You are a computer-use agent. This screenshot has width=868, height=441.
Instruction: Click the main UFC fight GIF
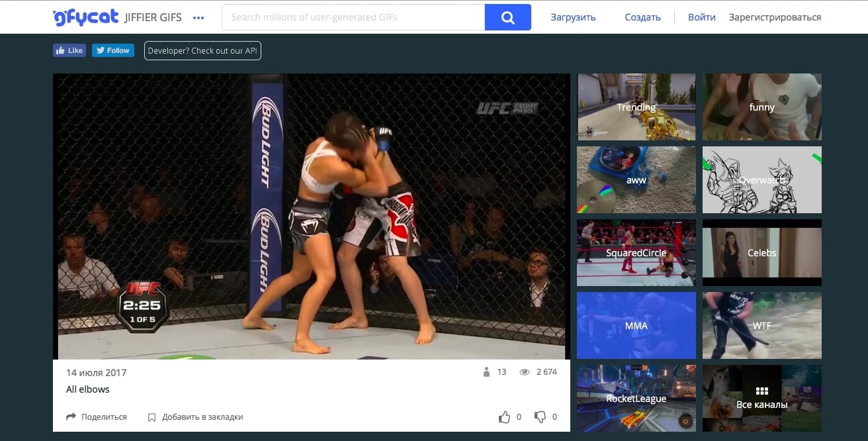point(312,217)
